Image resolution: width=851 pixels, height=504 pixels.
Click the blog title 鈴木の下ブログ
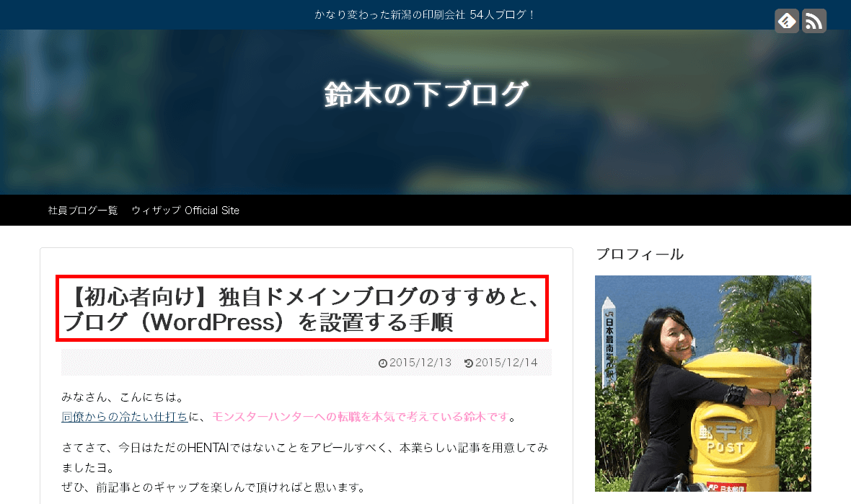[x=425, y=92]
